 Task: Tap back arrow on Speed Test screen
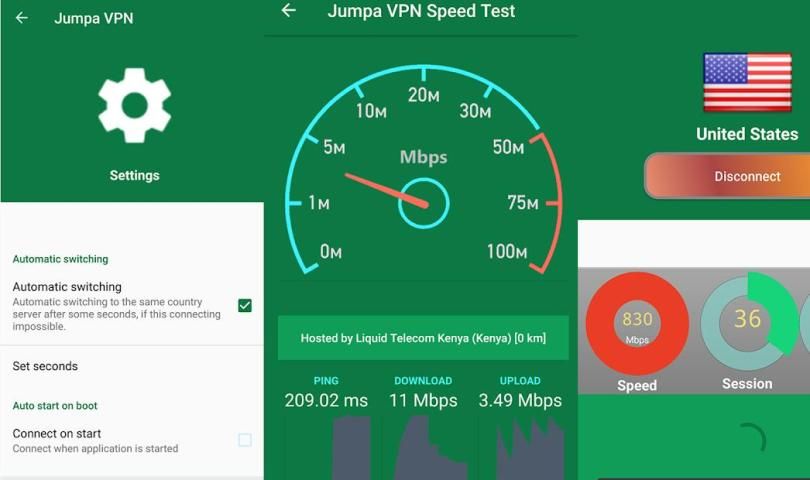(288, 10)
